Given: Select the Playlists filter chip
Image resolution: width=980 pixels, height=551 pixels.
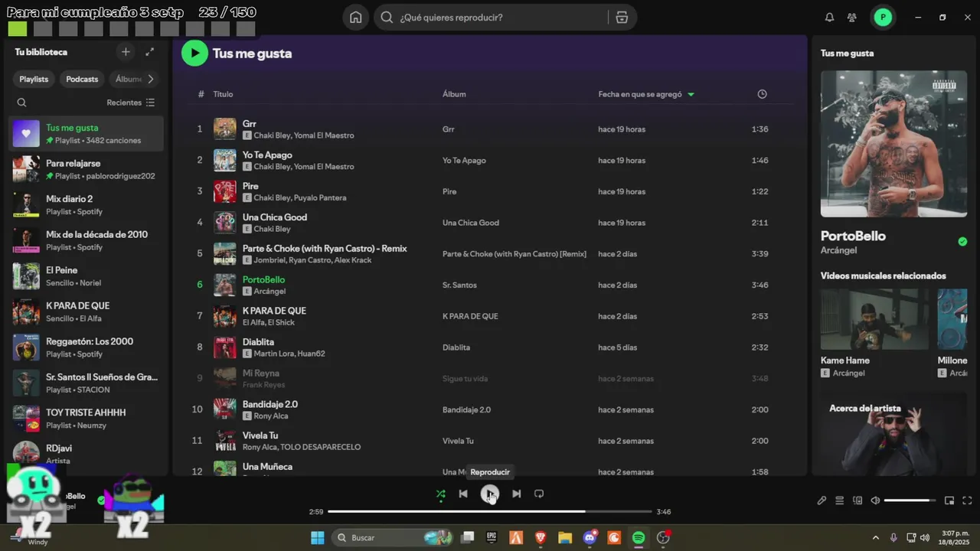Looking at the screenshot, I should [x=34, y=79].
